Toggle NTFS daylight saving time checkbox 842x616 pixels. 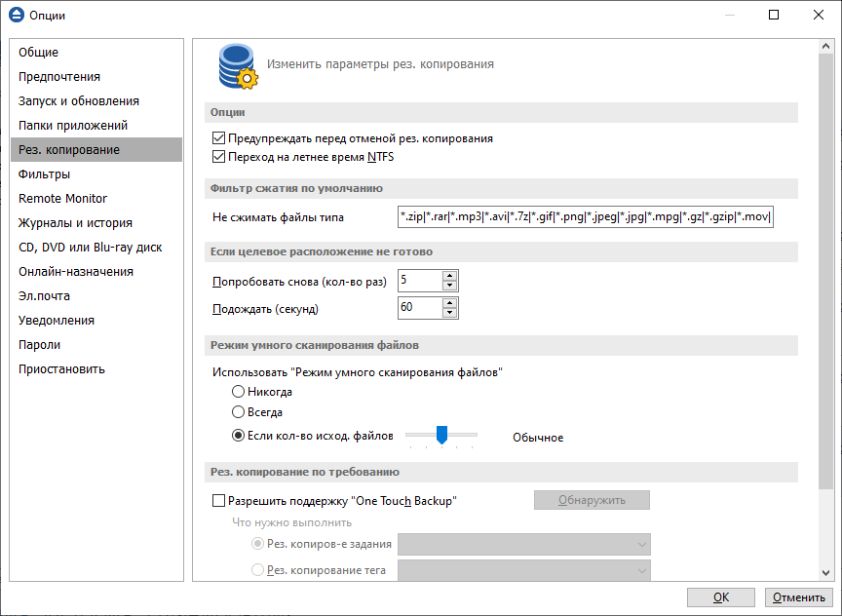[x=218, y=156]
